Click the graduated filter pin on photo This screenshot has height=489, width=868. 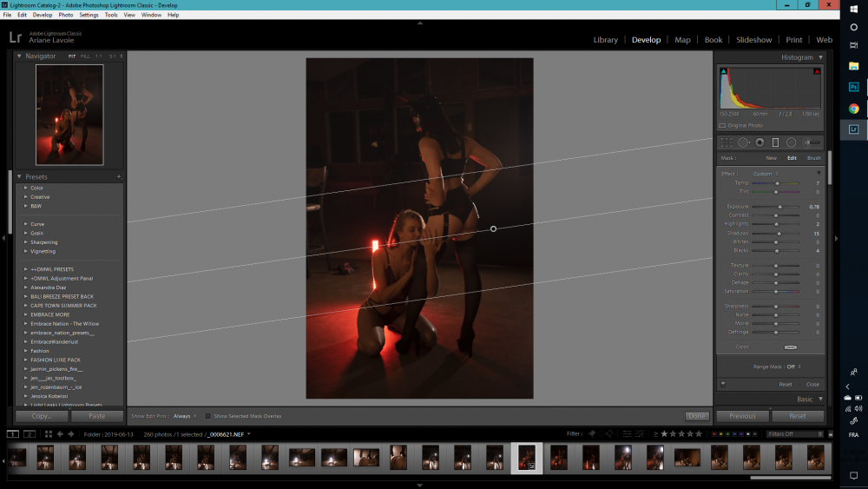pyautogui.click(x=493, y=228)
